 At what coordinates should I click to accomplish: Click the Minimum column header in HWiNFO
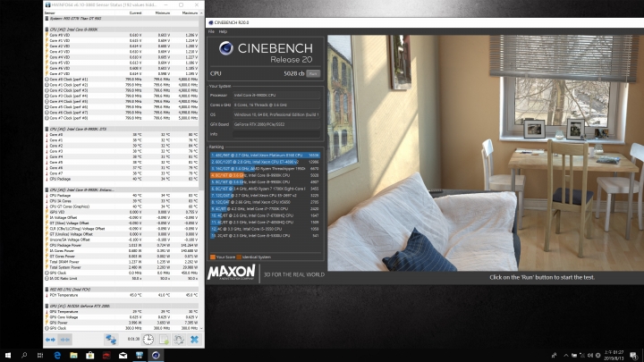163,13
